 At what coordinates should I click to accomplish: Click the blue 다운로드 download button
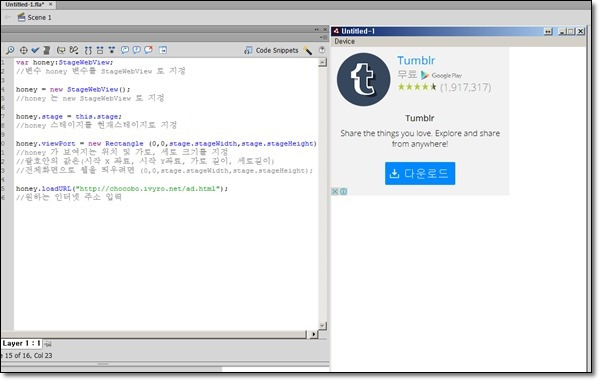click(x=420, y=173)
